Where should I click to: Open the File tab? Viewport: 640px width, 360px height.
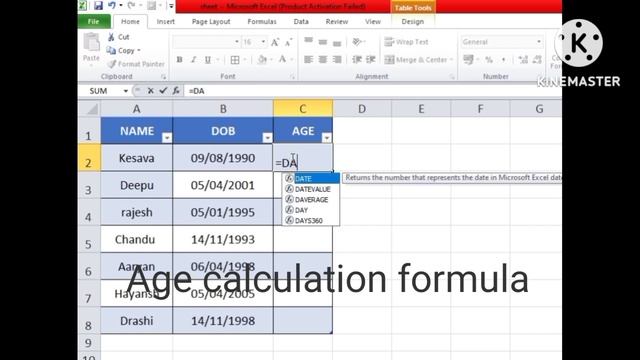click(93, 22)
